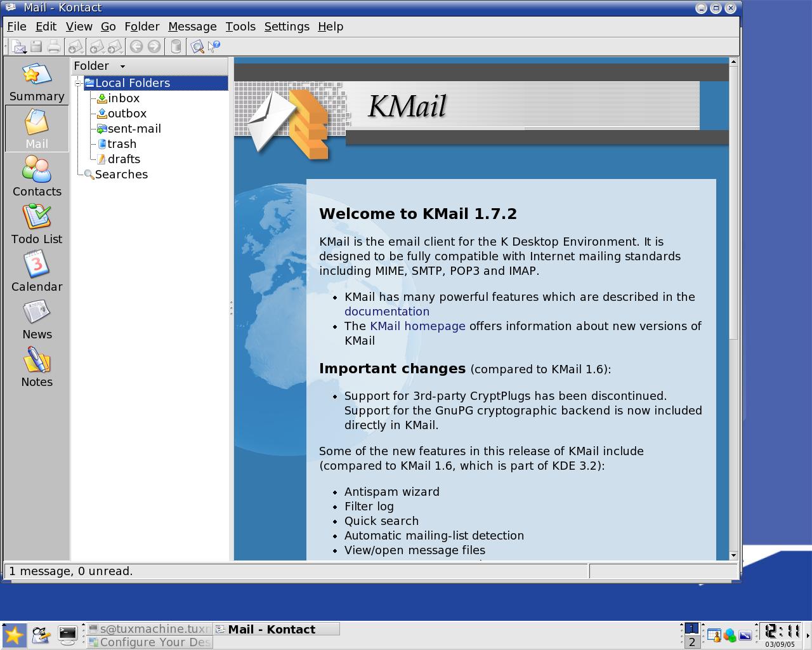Open the Folder menu
Image resolution: width=812 pixels, height=650 pixels.
tap(142, 27)
